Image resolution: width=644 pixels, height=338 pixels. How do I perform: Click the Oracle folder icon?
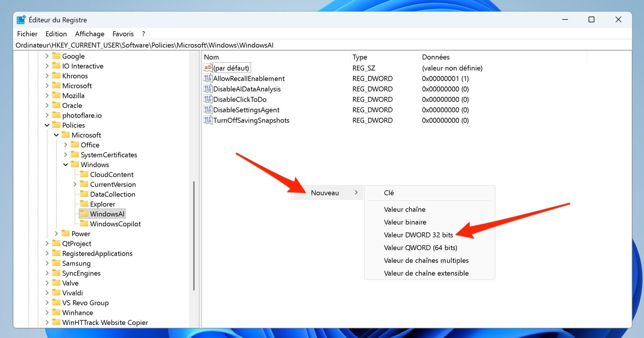point(56,105)
